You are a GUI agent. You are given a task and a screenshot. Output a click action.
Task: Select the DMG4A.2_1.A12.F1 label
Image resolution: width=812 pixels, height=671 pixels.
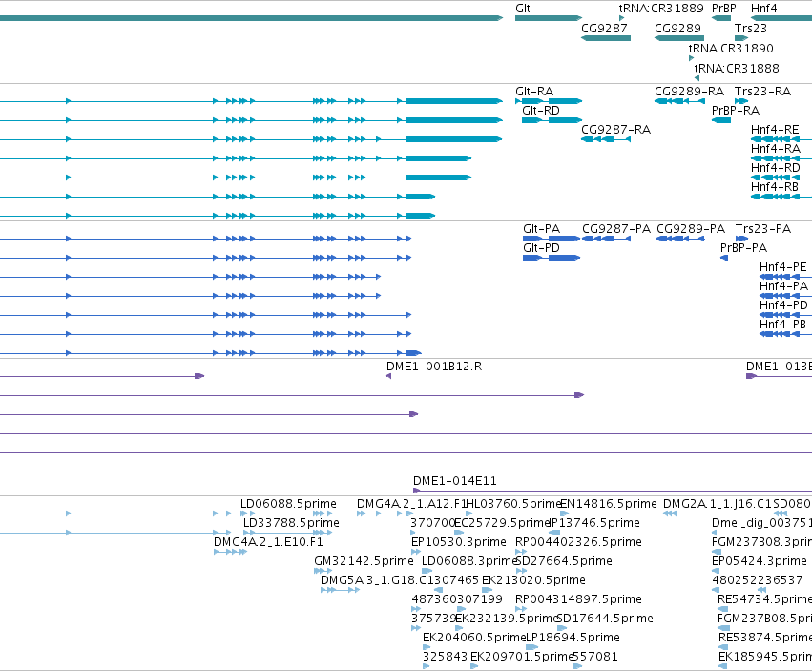[411, 504]
